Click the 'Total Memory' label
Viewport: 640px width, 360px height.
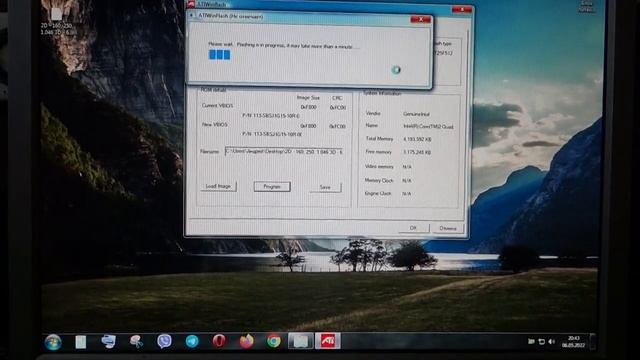coord(379,139)
